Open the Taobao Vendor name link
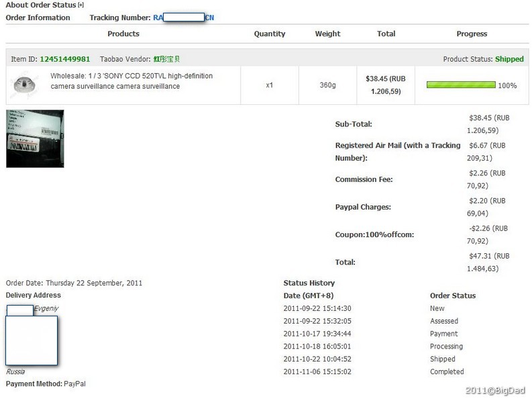This screenshot has height=403, width=532. tap(166, 59)
